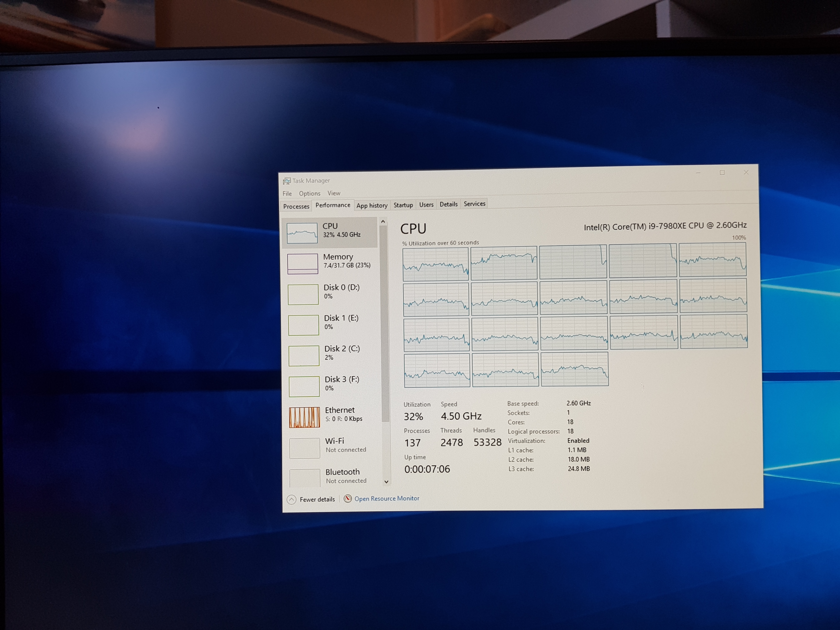Viewport: 840px width, 630px height.
Task: Switch to the Services tab
Action: click(x=474, y=204)
